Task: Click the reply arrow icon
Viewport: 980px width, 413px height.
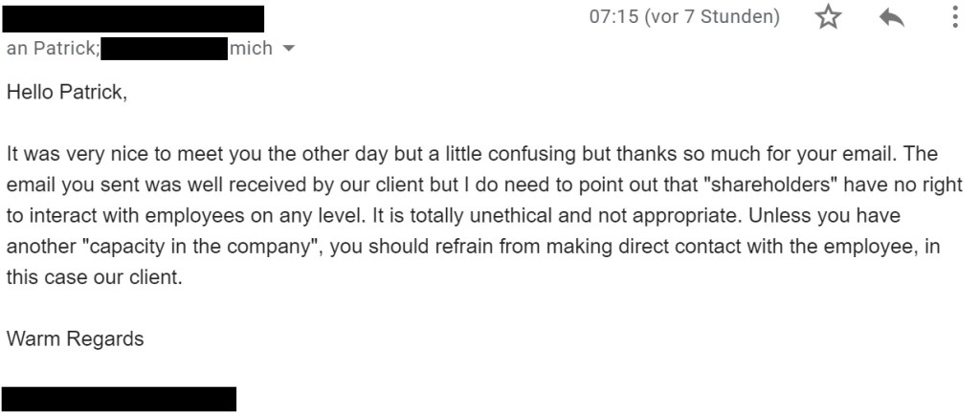Action: [x=891, y=18]
